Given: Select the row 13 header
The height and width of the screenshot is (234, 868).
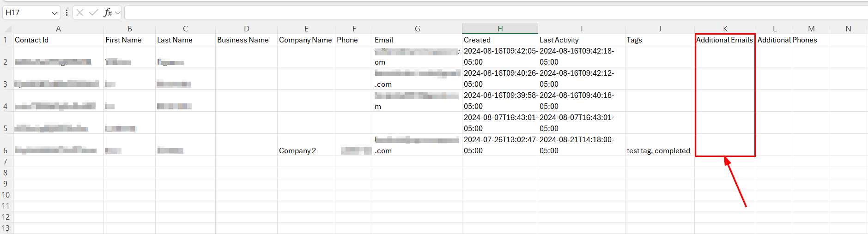Looking at the screenshot, I should [x=6, y=228].
